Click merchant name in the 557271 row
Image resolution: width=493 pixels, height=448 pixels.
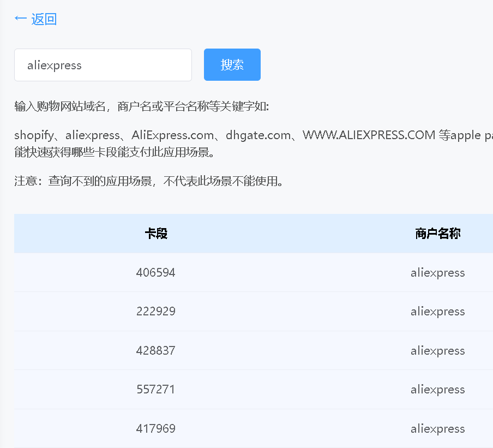(437, 390)
